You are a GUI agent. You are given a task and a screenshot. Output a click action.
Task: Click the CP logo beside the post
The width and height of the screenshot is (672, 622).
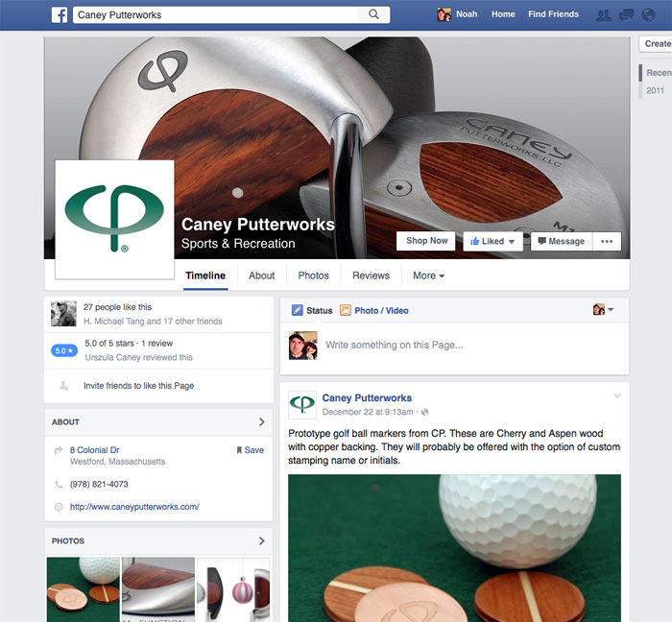pyautogui.click(x=302, y=404)
